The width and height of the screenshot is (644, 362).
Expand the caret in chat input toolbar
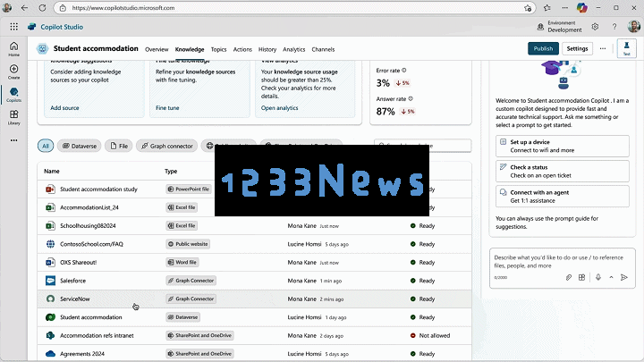[611, 277]
